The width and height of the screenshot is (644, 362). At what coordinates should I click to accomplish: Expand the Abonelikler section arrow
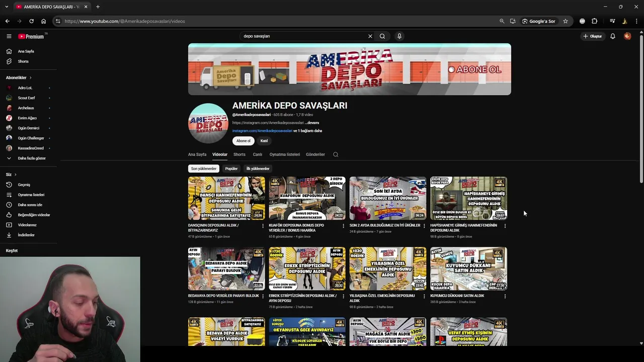(30, 78)
